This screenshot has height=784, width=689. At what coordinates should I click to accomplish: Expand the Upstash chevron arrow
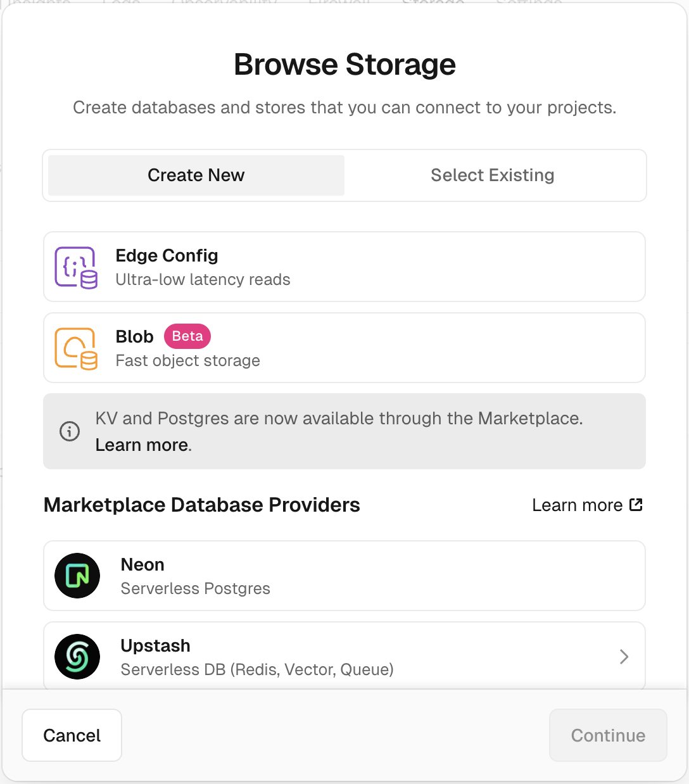[624, 657]
